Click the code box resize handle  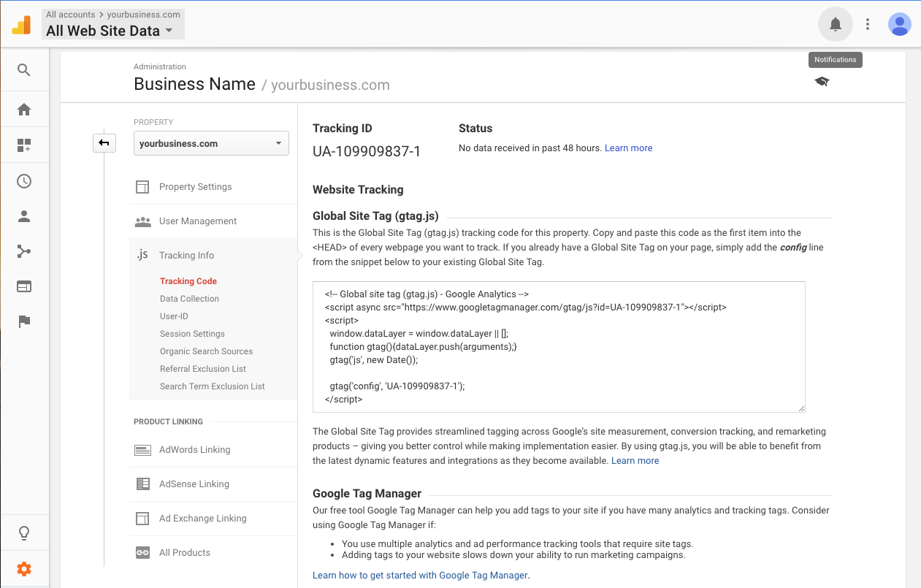(800, 408)
